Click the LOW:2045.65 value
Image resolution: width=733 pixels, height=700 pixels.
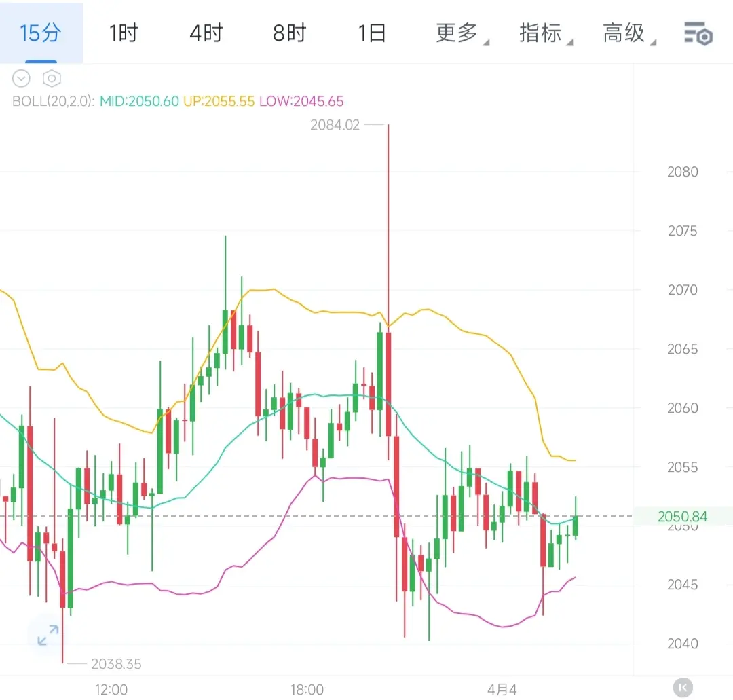click(x=301, y=101)
